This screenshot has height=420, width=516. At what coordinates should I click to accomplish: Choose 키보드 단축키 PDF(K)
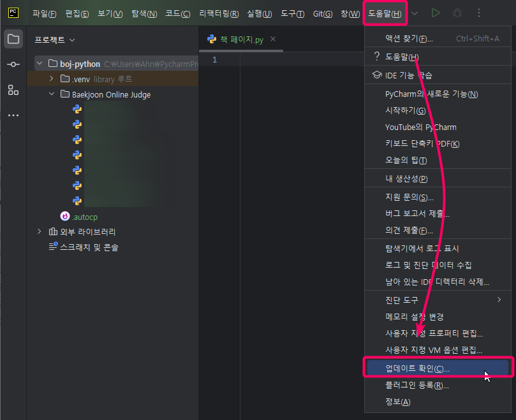tap(438, 144)
